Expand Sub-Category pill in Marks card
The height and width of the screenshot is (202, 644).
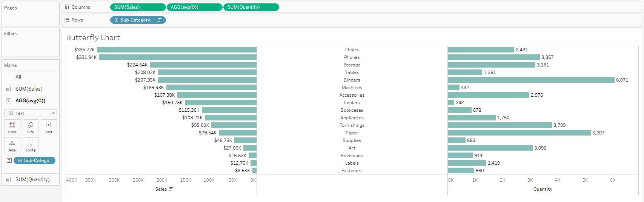(20, 160)
